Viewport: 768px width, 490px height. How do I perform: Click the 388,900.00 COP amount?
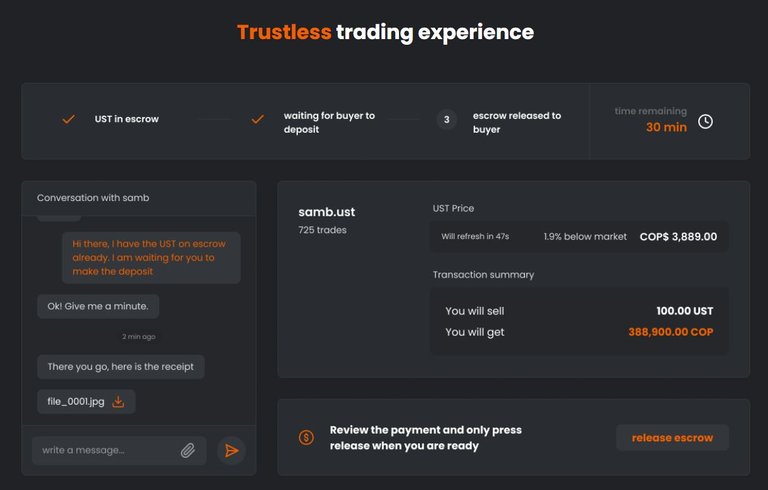tap(671, 332)
